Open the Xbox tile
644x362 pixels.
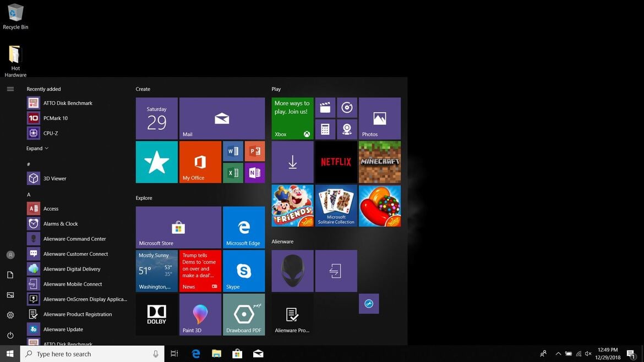pyautogui.click(x=292, y=118)
